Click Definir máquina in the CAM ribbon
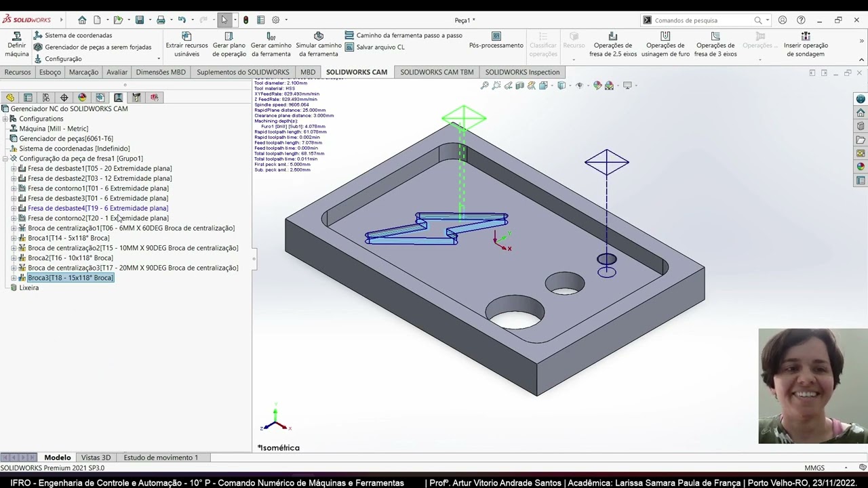Image resolution: width=868 pixels, height=488 pixels. coord(17,45)
